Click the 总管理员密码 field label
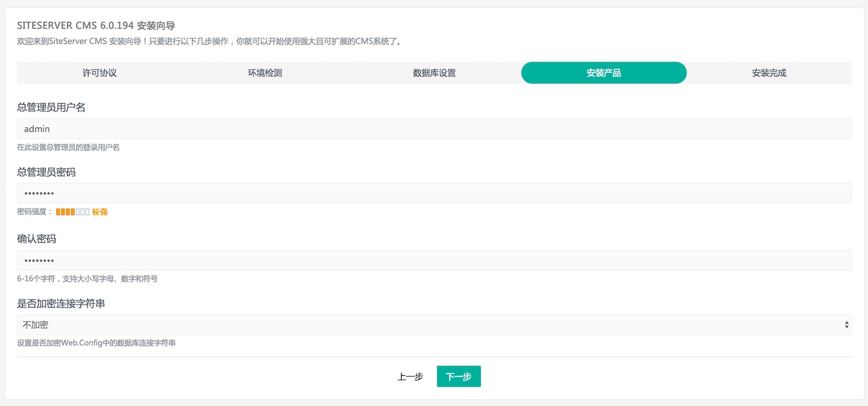Viewport: 868px width, 406px height. [46, 172]
